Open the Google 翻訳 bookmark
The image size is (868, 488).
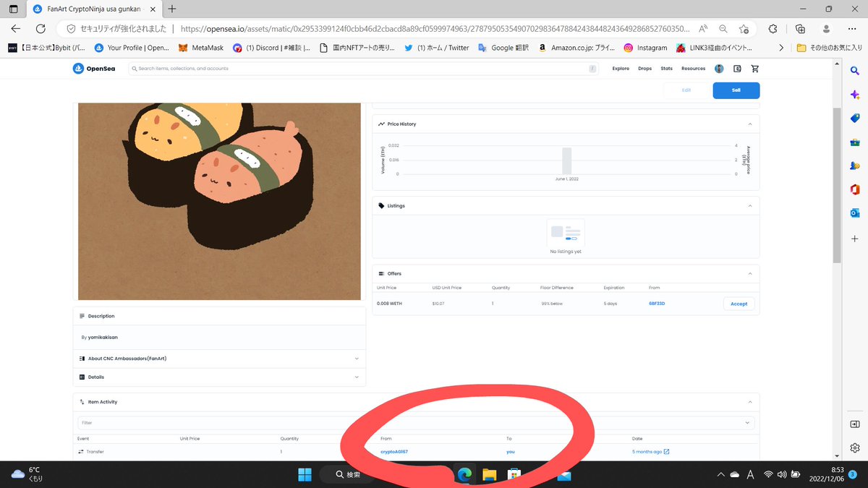tap(503, 48)
